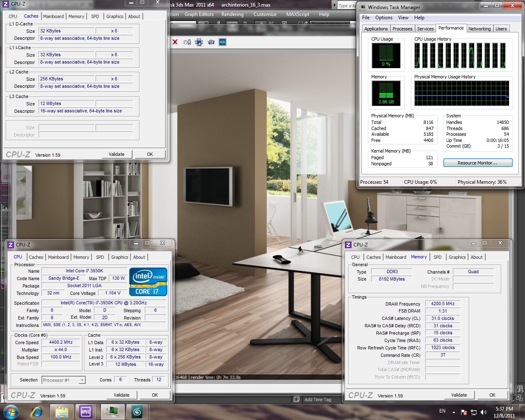Select About tab in the bottom-right CPU-Z window
Viewport: 525px width, 420px height.
click(477, 257)
